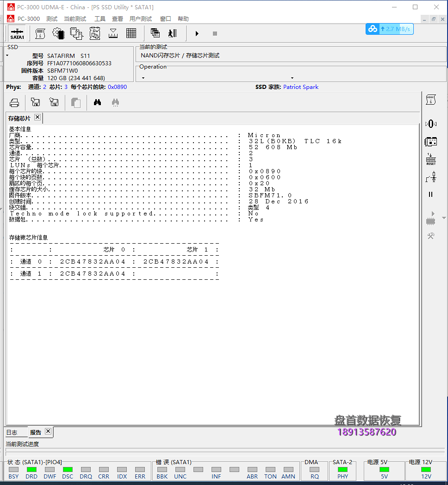Viewport: 448px width, 485px height.
Task: Open the 帮助 menu
Action: 183,19
